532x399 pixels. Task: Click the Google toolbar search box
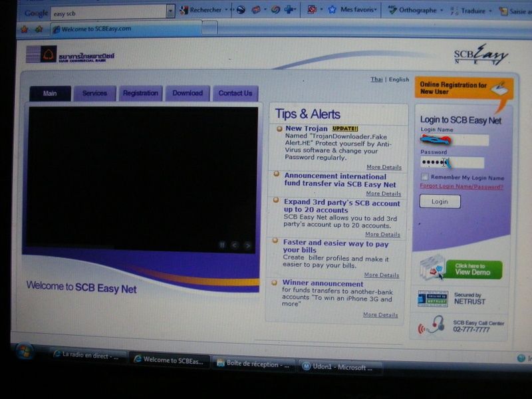pos(108,13)
